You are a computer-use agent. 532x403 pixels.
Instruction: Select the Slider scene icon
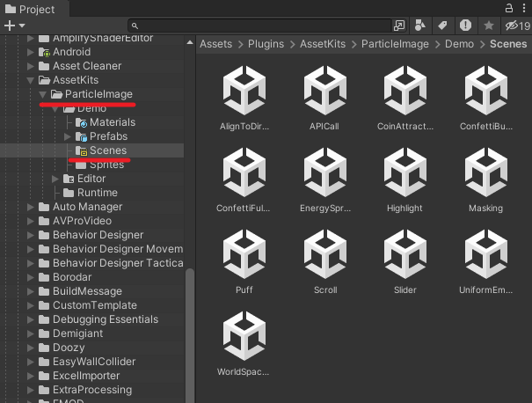(405, 254)
